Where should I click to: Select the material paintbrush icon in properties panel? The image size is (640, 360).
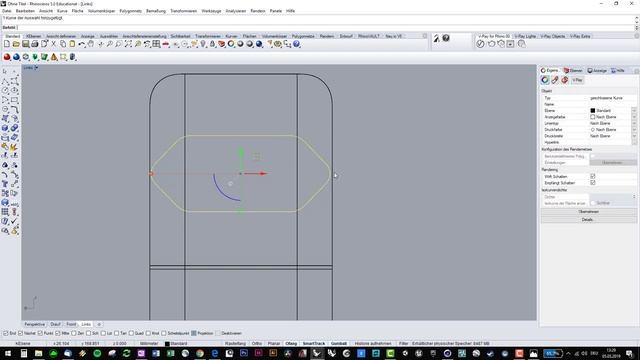click(x=555, y=80)
